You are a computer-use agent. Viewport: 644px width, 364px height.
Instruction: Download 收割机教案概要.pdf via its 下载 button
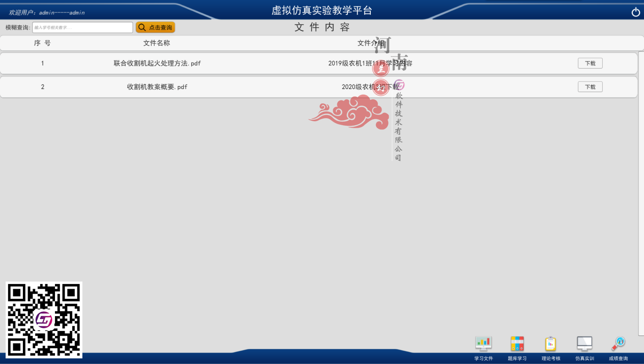point(590,87)
